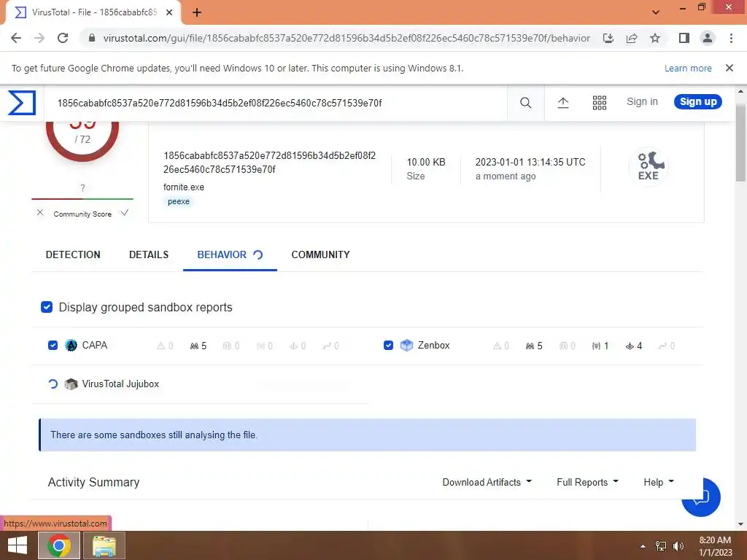Click the scrollbar down arrow
747x560 pixels.
[x=740, y=524]
